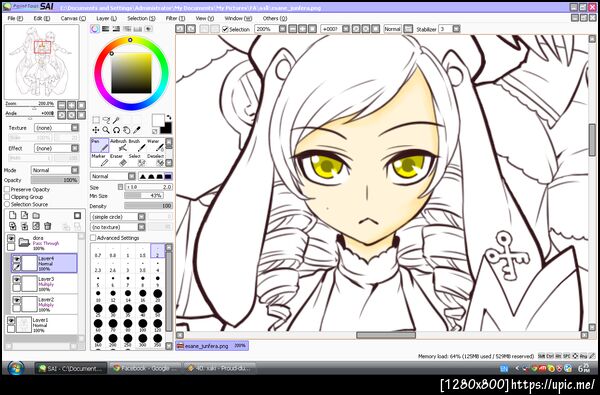The width and height of the screenshot is (600, 395).
Task: Activate the rotate canvas tool
Action: click(116, 130)
